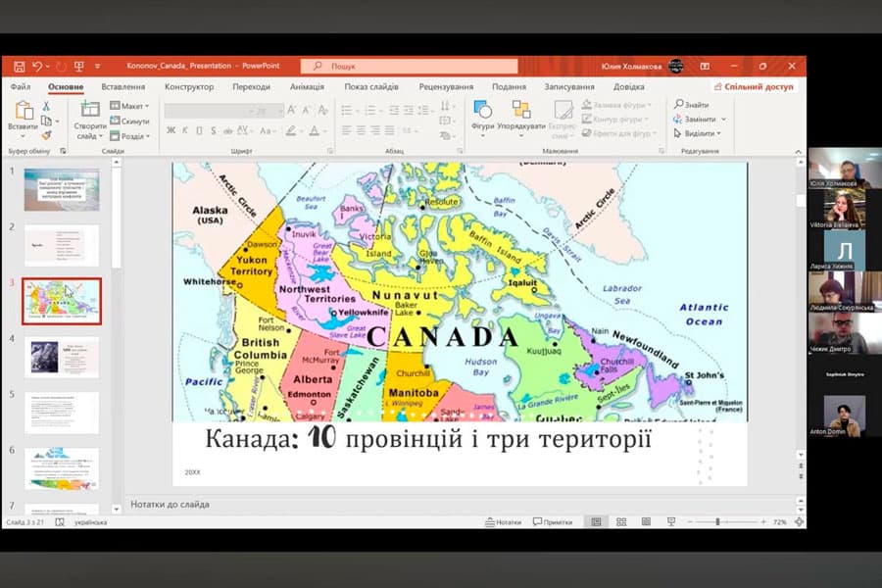Click Increase Font Size icon
Viewport: 882px width, 588px height.
(x=291, y=111)
